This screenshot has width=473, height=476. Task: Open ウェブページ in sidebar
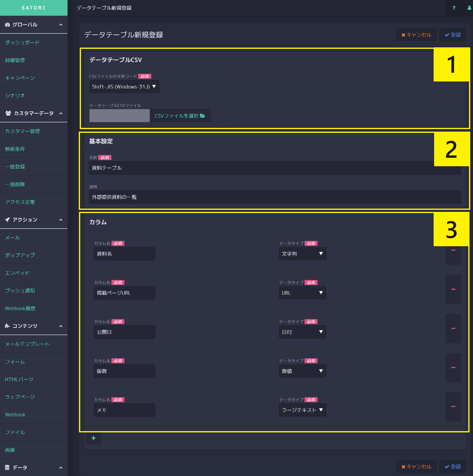(x=34, y=397)
